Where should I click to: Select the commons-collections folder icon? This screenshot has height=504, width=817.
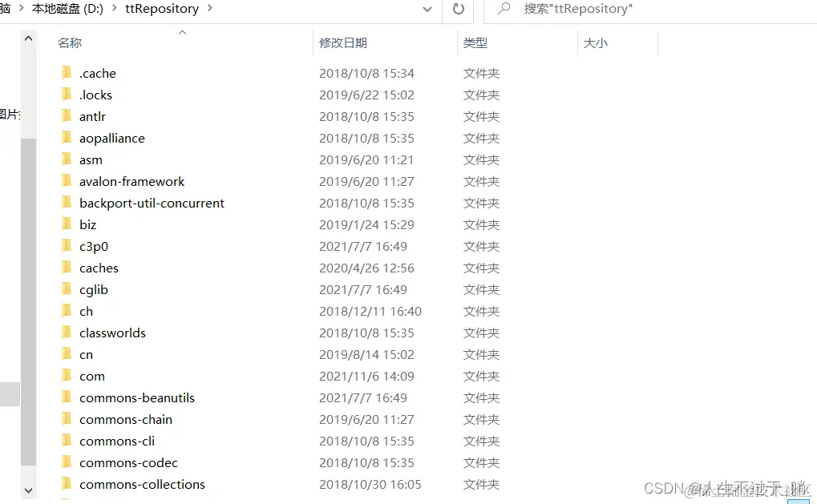pyautogui.click(x=67, y=484)
